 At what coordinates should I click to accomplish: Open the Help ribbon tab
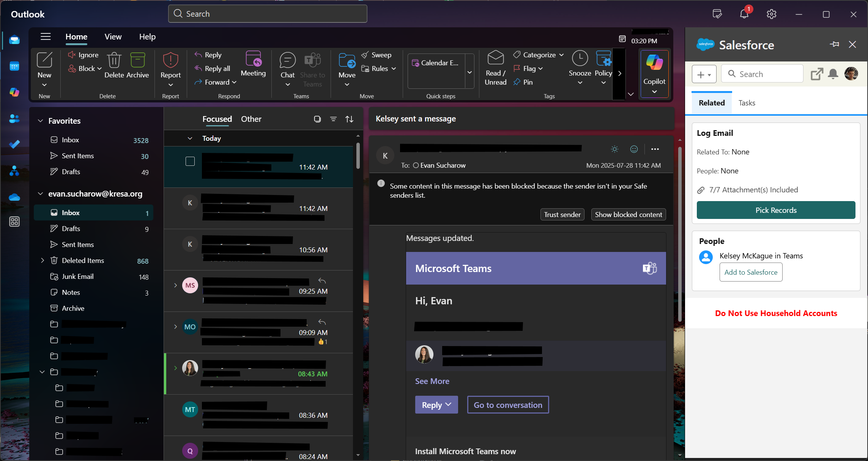147,36
